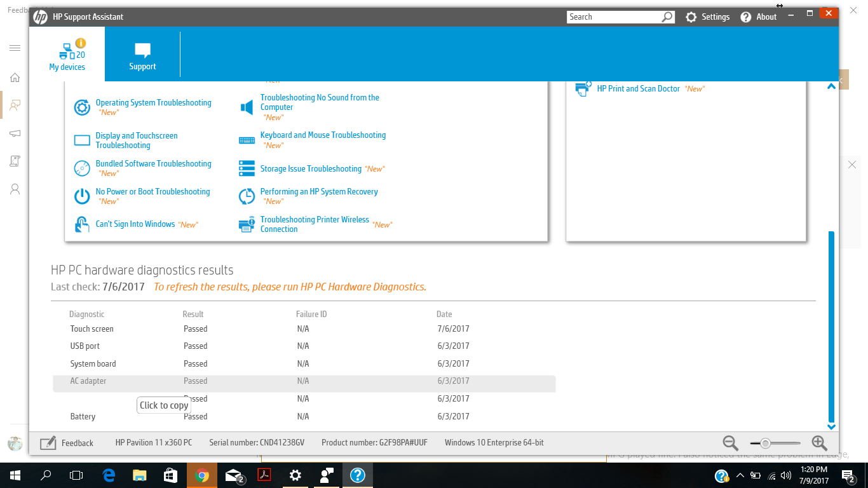Click the HP System Recovery clock icon
Image resolution: width=868 pixels, height=488 pixels.
click(x=247, y=196)
